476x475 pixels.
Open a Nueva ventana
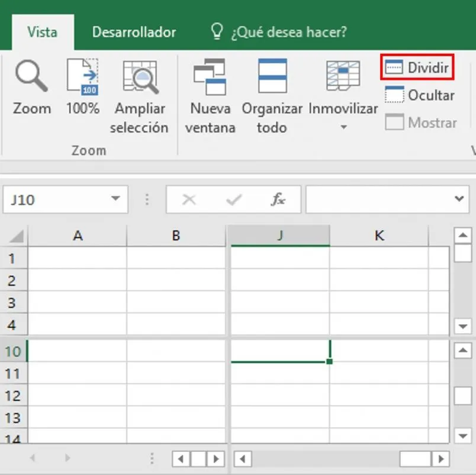(x=210, y=77)
